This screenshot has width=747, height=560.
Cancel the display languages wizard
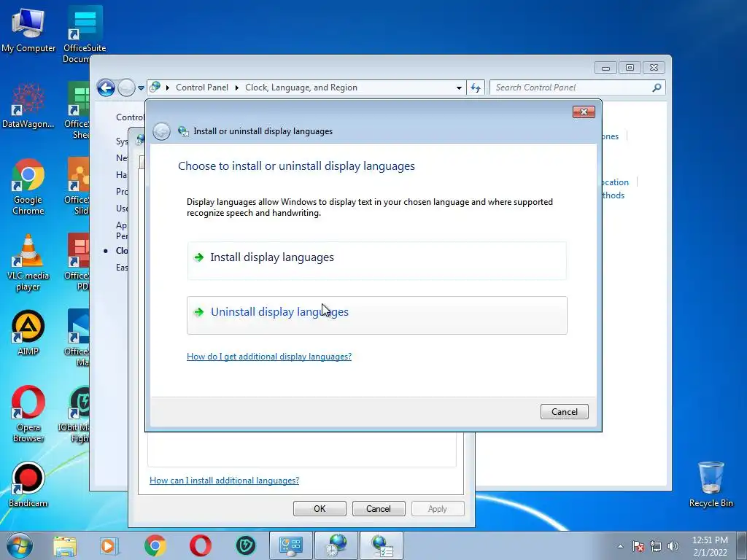[x=564, y=412]
